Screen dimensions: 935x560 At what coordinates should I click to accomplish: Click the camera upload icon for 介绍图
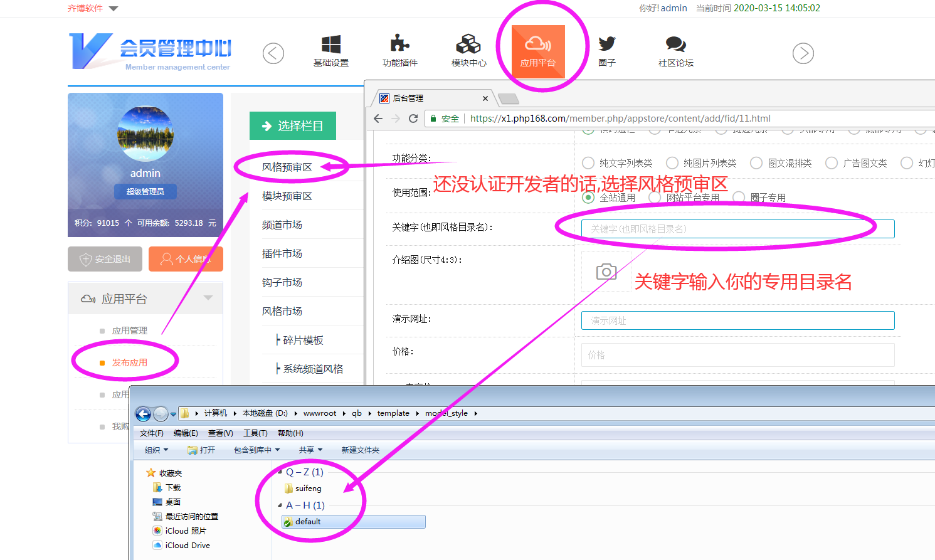pos(606,272)
